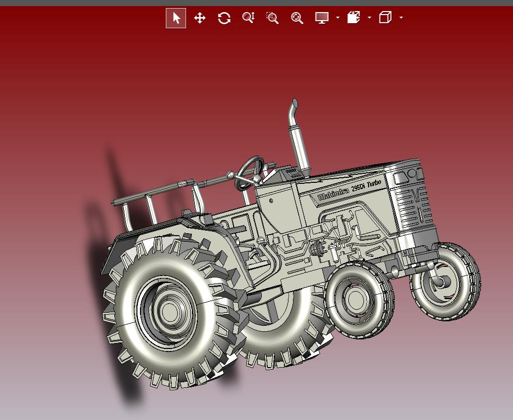Pick the Zoom in/out tool
The image size is (513, 420).
249,18
